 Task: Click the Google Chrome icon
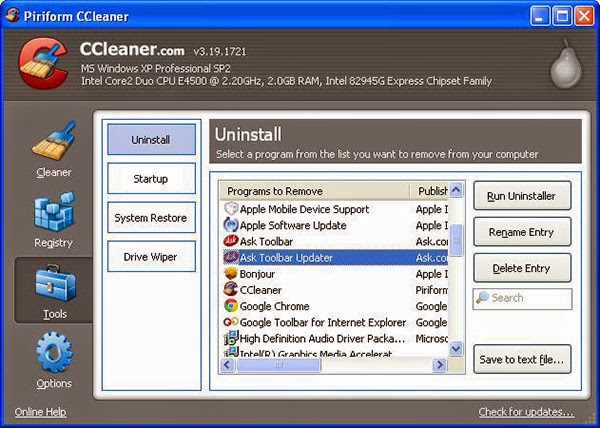231,306
